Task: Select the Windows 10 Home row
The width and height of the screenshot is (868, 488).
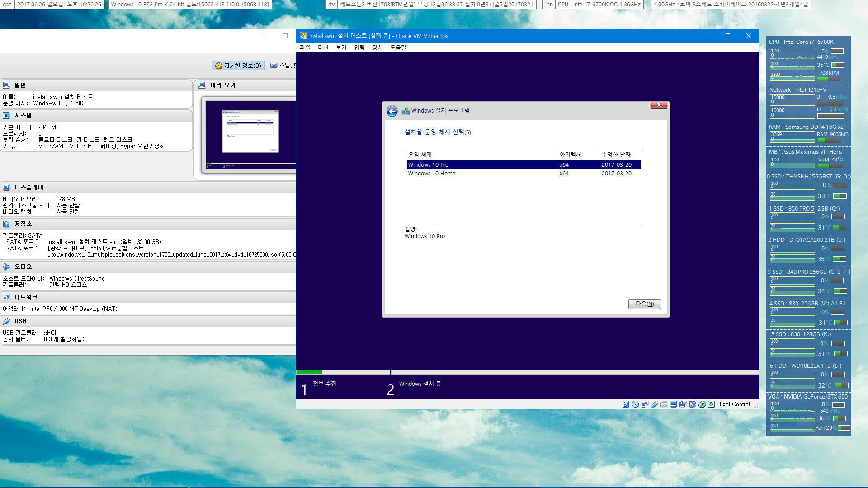Action: click(524, 174)
